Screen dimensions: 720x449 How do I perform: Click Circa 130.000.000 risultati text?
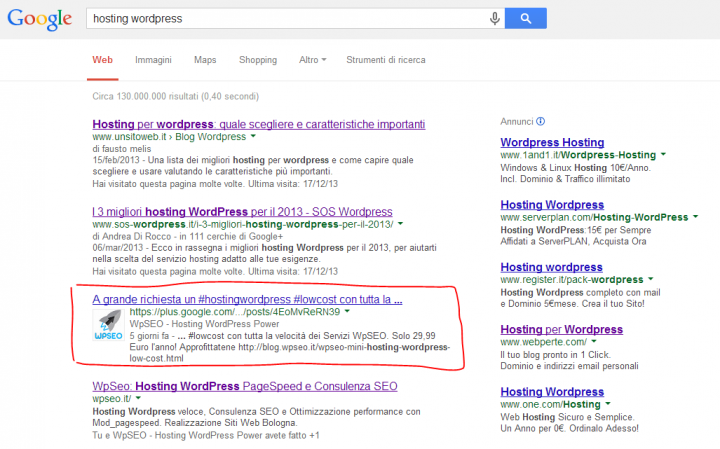click(175, 96)
